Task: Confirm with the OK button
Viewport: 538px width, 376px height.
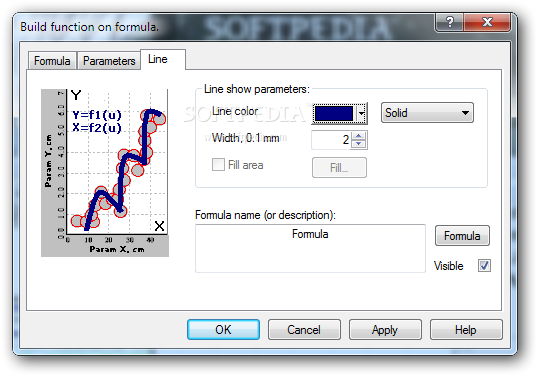Action: pyautogui.click(x=223, y=330)
